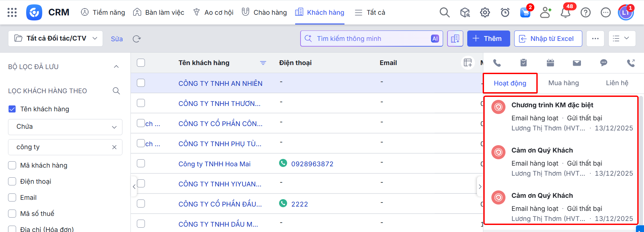Enable the Mã khách hàng filter checkbox

point(12,165)
